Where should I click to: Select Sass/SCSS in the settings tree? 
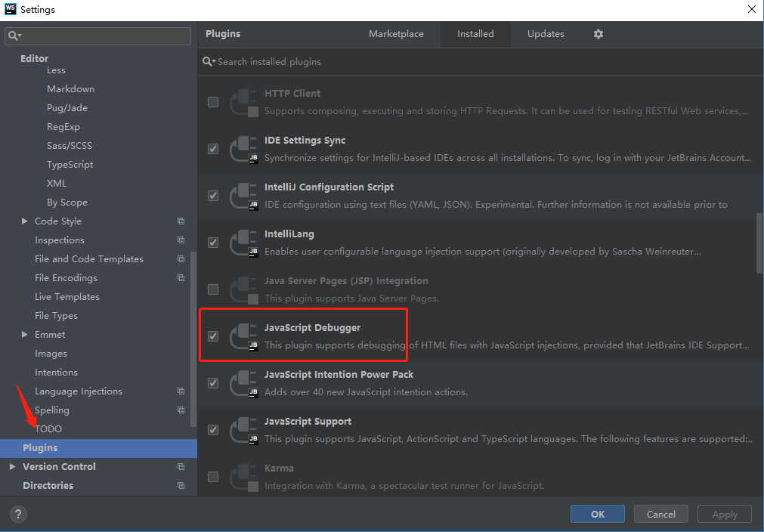[70, 146]
